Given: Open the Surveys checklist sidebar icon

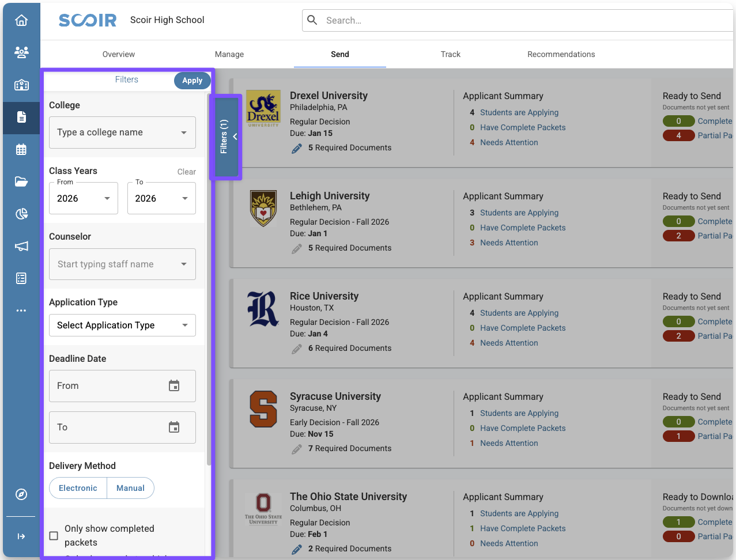Looking at the screenshot, I should [x=21, y=278].
